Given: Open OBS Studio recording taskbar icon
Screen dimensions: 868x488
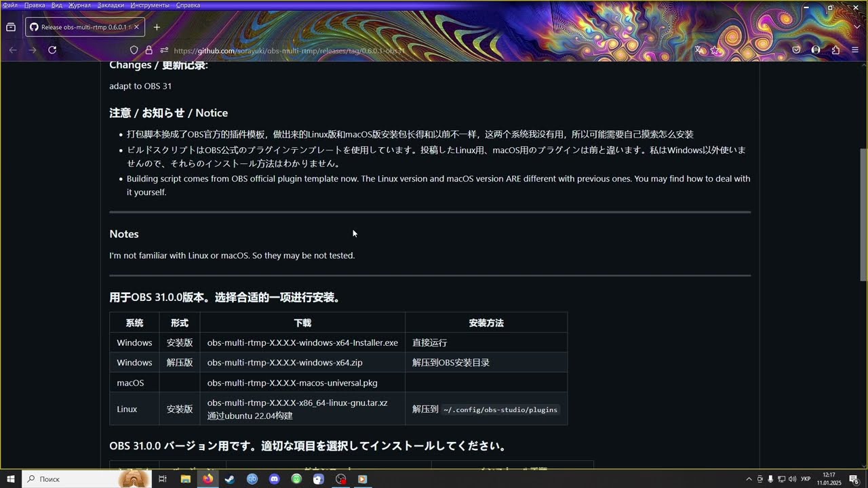Looking at the screenshot, I should coord(340,479).
